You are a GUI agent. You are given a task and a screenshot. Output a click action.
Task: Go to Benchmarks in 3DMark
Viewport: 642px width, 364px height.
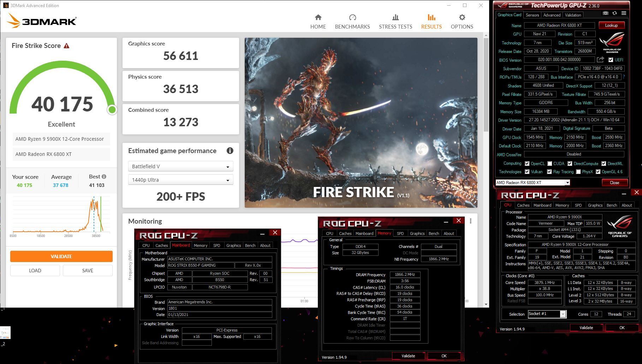point(352,22)
